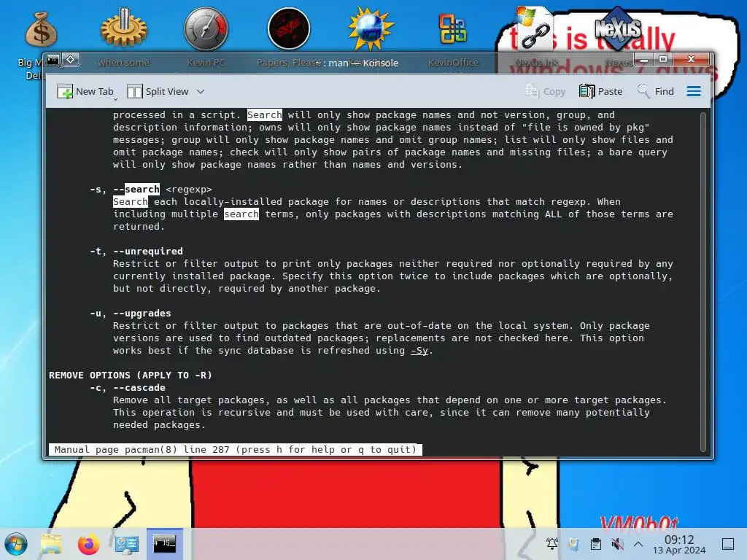Click the show desktop button

pyautogui.click(x=728, y=544)
